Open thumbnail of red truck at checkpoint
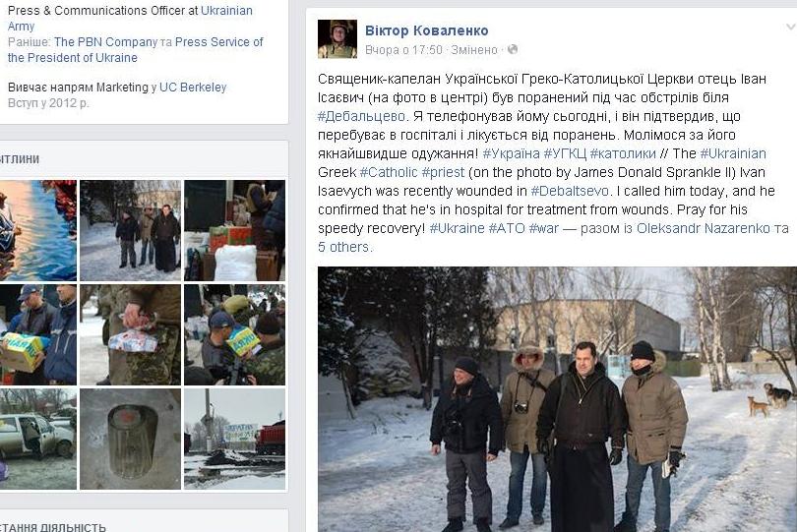Screen dimensions: 797x532 (x=234, y=439)
